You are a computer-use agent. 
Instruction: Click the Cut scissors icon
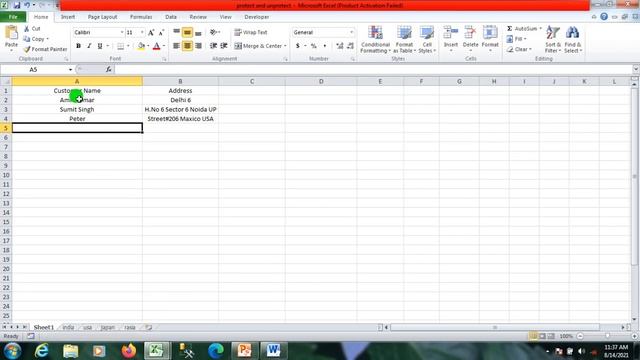click(x=27, y=29)
